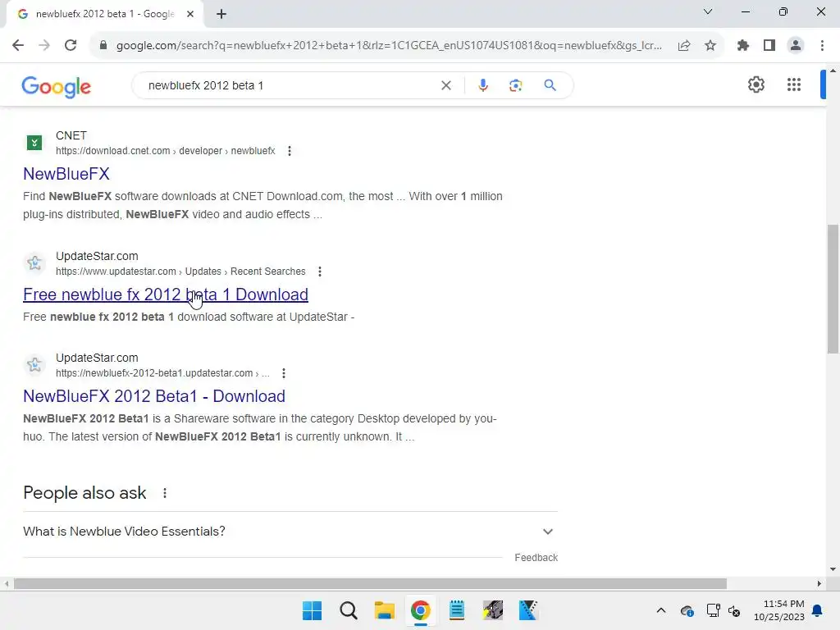Open more options for Recent Searches result
The image size is (840, 630).
click(320, 272)
